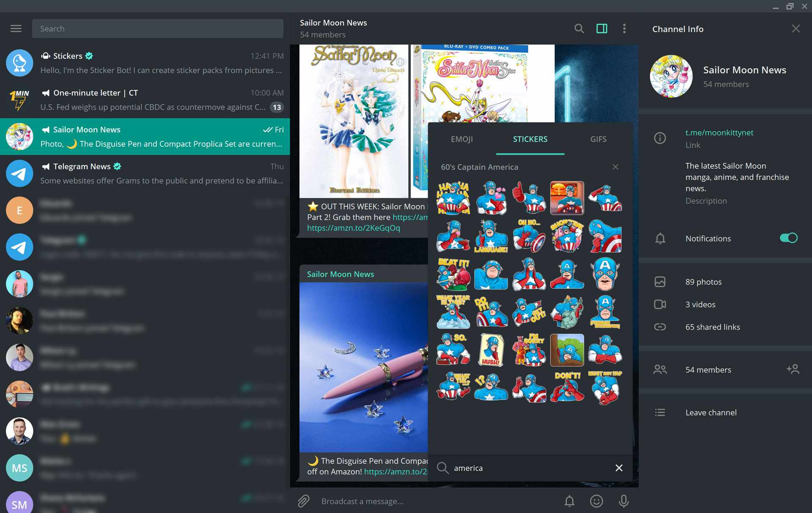The height and width of the screenshot is (513, 812).
Task: Click the Leave channel list icon
Action: (x=660, y=412)
